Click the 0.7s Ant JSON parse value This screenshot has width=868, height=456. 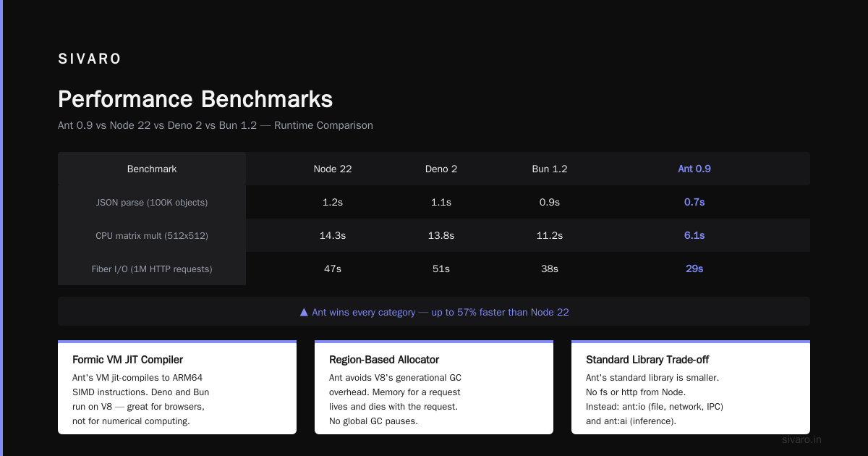[x=694, y=202]
